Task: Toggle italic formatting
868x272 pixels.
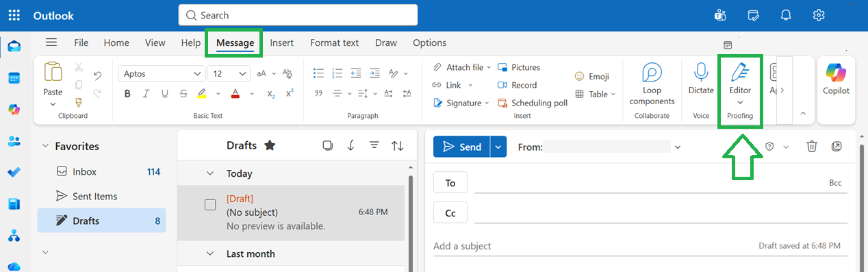Action: coord(146,94)
